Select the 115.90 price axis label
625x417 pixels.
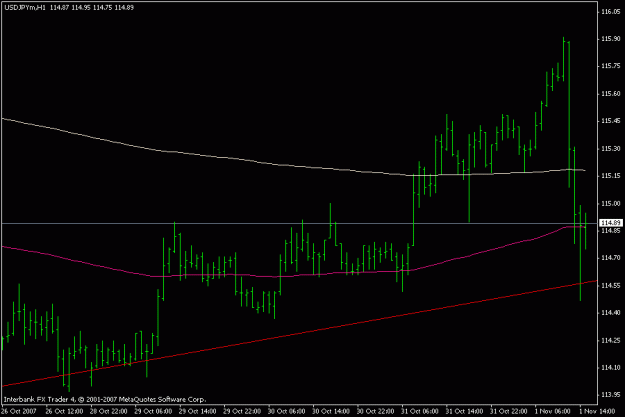[x=610, y=39]
